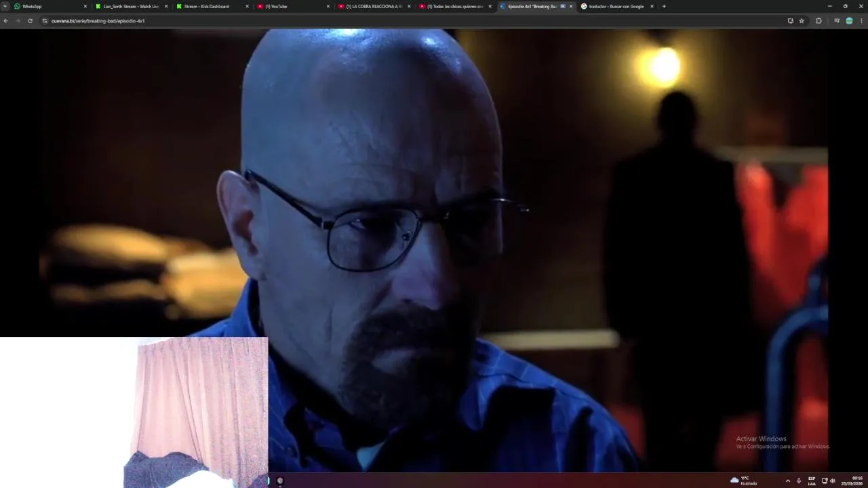Go forward to the next page
This screenshot has width=868, height=488.
click(18, 20)
